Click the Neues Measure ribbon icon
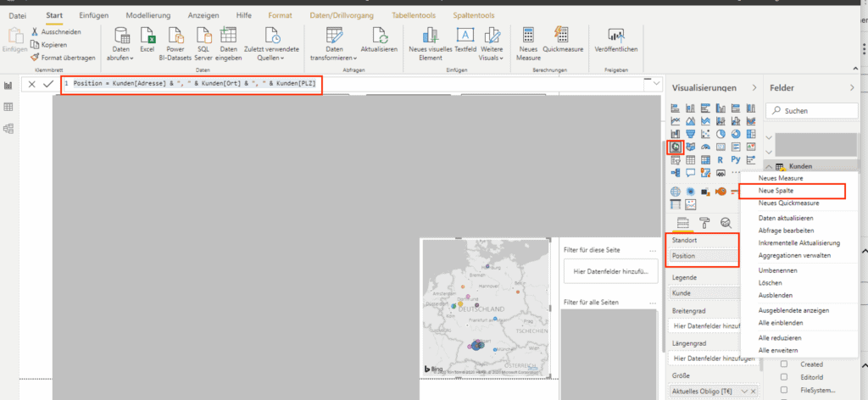 [528, 36]
